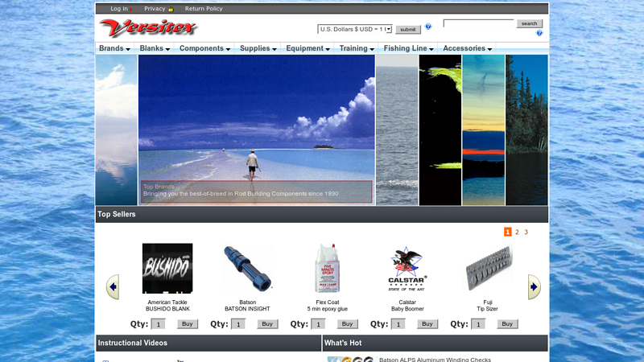Click the previous arrow in Top Sellers carousel
This screenshot has width=644, height=362.
[x=113, y=287]
